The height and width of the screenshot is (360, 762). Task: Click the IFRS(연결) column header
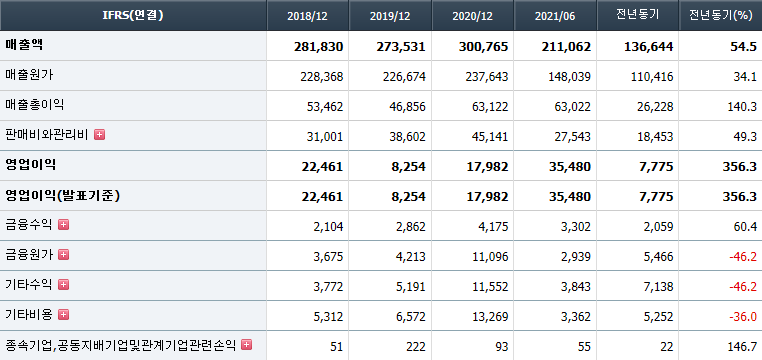click(133, 16)
